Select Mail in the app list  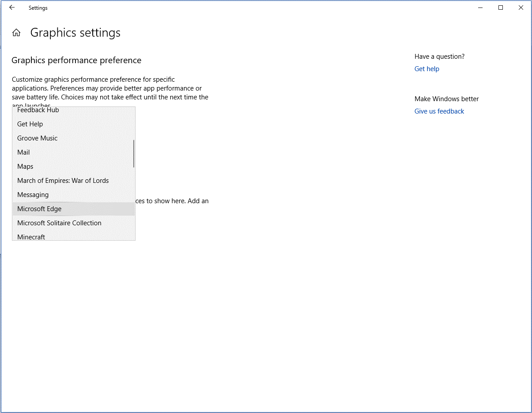[x=74, y=152]
